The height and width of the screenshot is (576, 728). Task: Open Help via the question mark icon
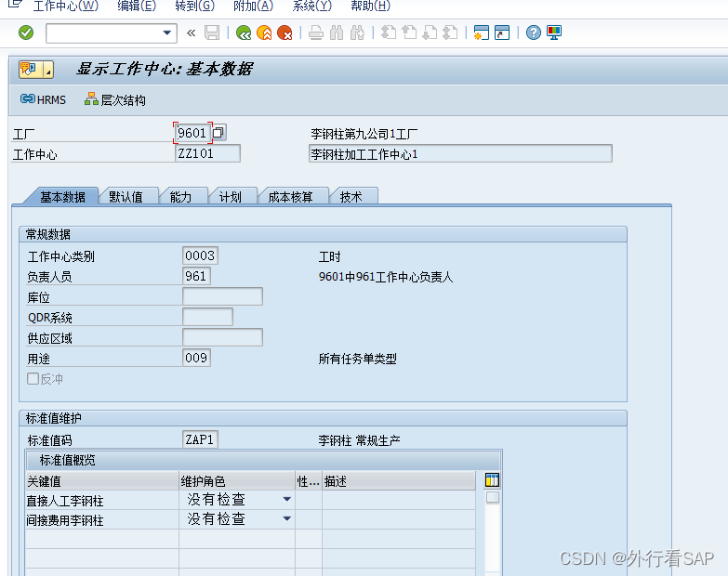[533, 33]
